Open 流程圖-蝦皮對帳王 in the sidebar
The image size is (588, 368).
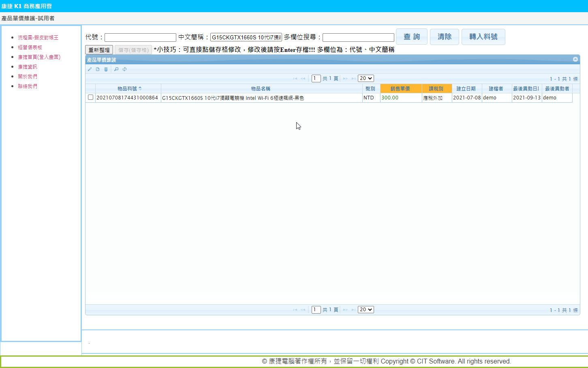click(x=38, y=38)
